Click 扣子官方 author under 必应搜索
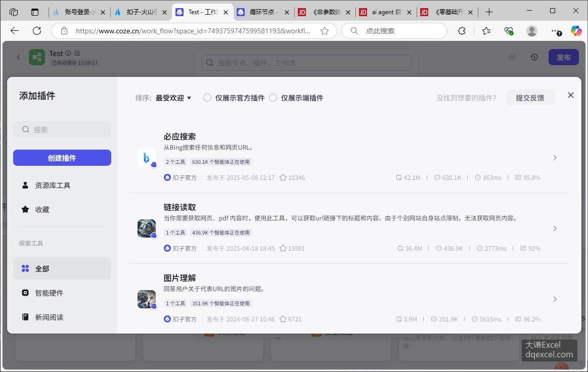 (x=180, y=177)
